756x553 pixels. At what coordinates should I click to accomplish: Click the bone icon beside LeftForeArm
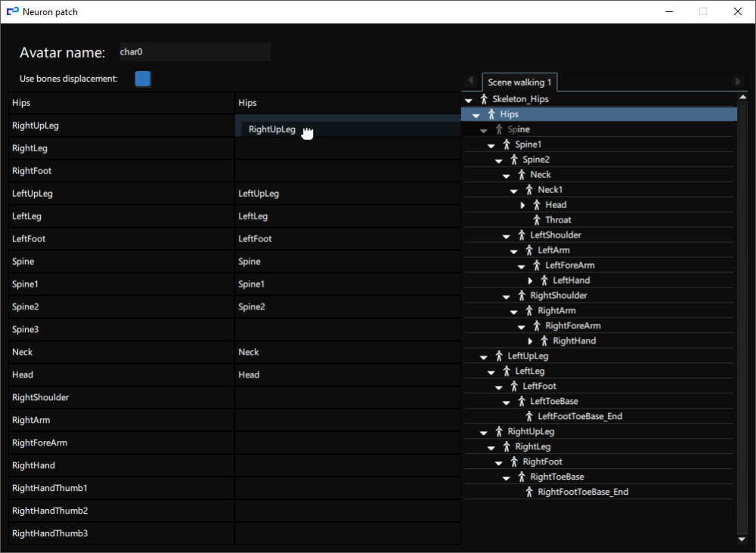pos(537,265)
